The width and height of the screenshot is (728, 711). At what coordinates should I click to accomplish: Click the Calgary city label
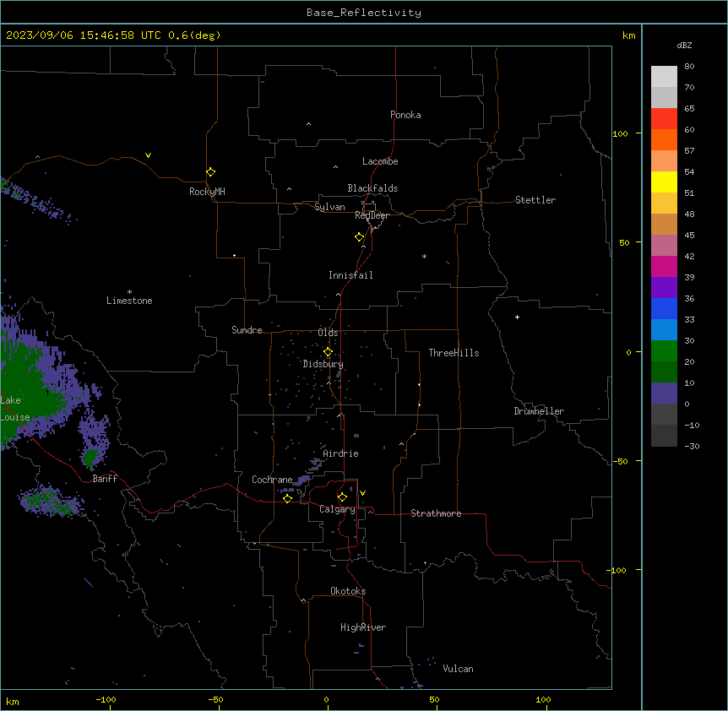tap(337, 509)
